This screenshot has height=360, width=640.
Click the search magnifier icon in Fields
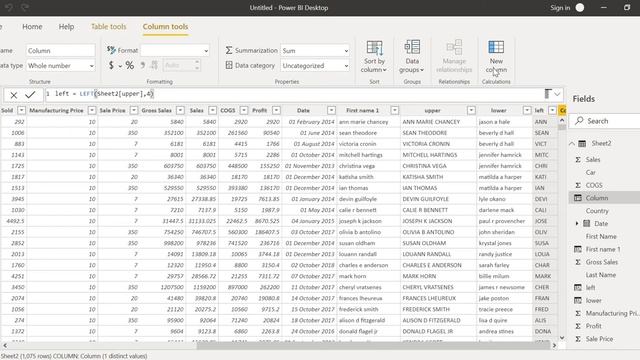[579, 120]
